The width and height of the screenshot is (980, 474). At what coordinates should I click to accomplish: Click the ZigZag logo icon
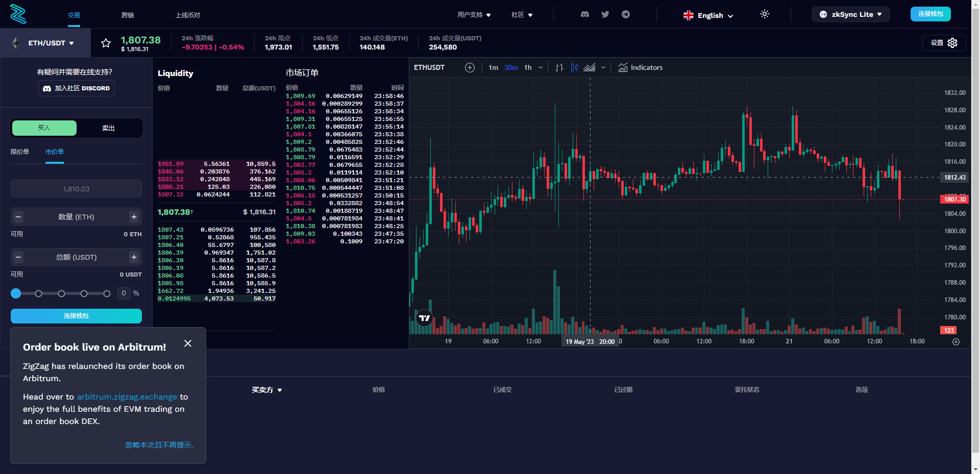coord(18,14)
